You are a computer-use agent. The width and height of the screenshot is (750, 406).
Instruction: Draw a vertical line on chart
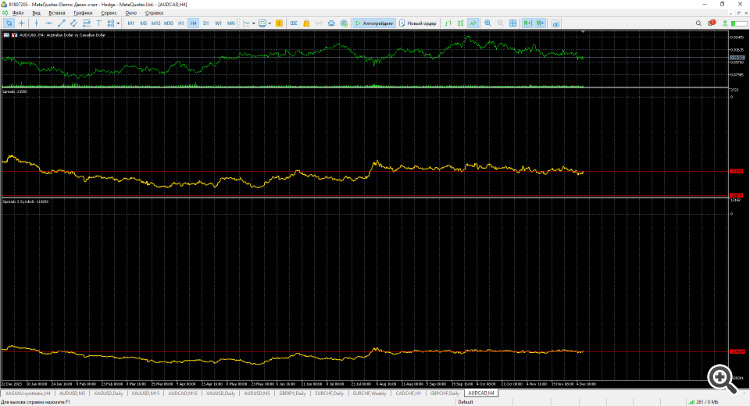click(36, 23)
